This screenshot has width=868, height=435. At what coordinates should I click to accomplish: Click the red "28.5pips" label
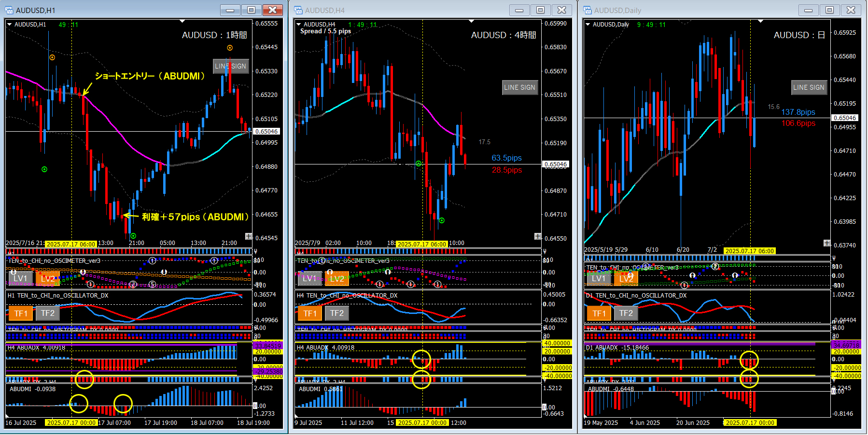[x=507, y=170]
